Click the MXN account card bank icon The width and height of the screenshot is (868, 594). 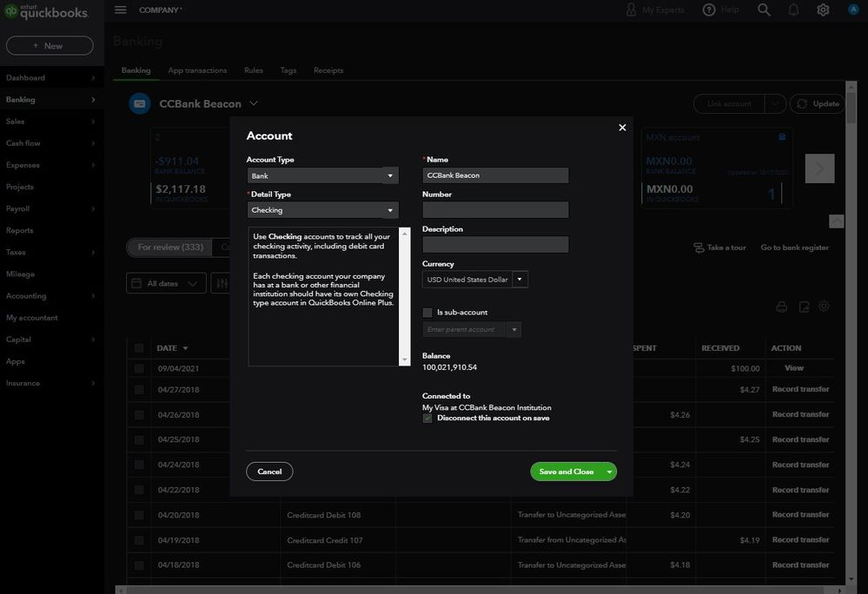pos(782,136)
